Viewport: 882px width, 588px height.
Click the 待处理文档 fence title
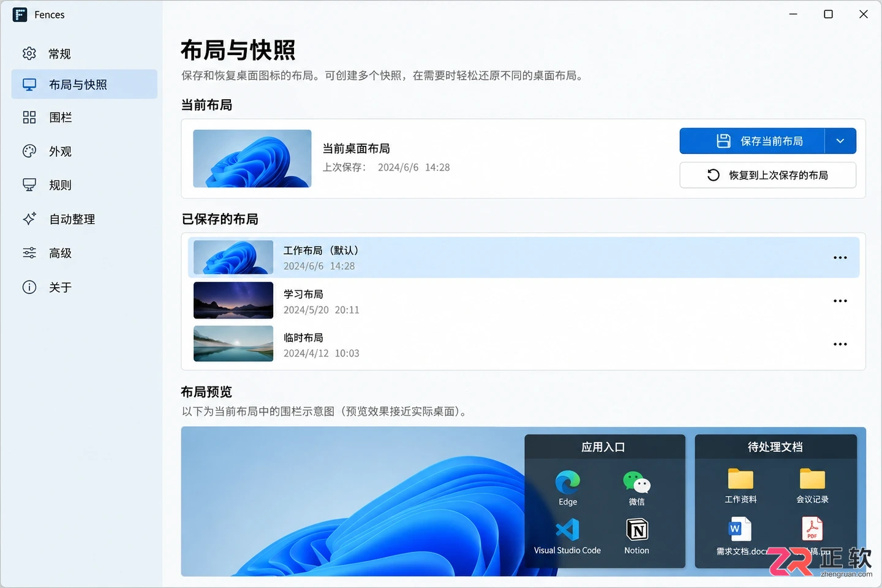[x=775, y=447]
